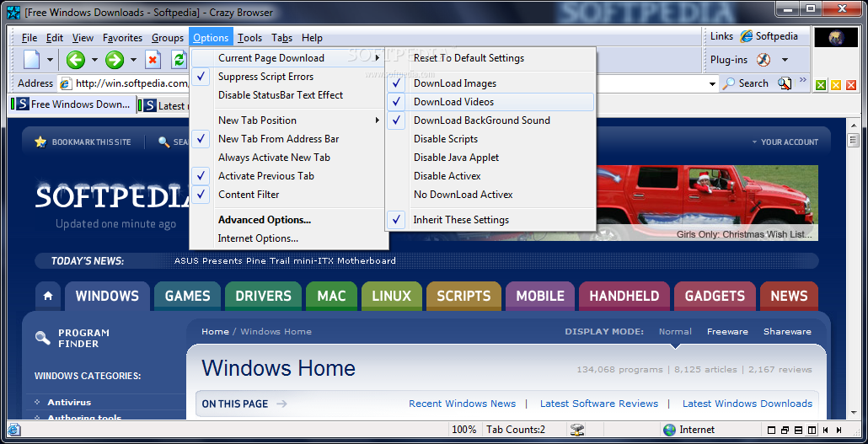Image resolution: width=868 pixels, height=444 pixels.
Task: Click the Recent Windows News link
Action: point(463,404)
